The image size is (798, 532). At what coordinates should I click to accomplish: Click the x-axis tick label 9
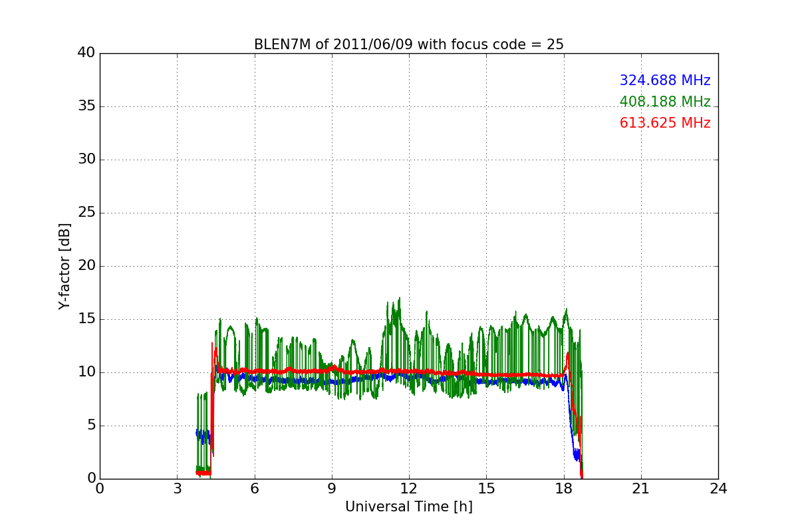(332, 489)
